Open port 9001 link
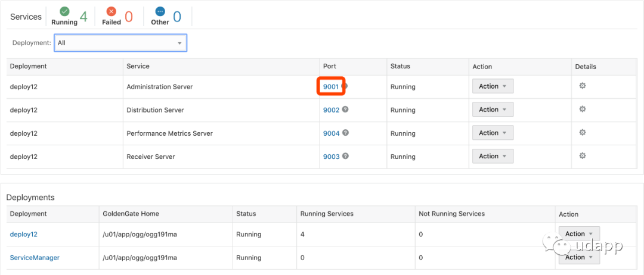The image size is (644, 275). pos(331,87)
